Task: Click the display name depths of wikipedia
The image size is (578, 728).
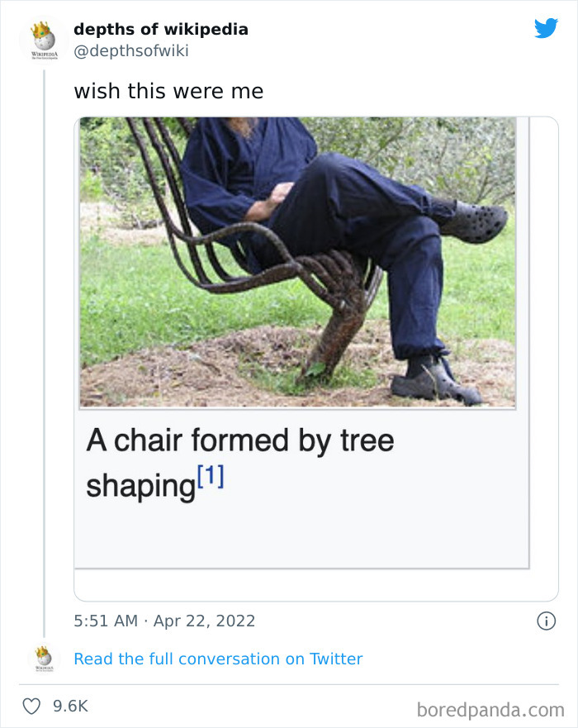Action: [160, 30]
